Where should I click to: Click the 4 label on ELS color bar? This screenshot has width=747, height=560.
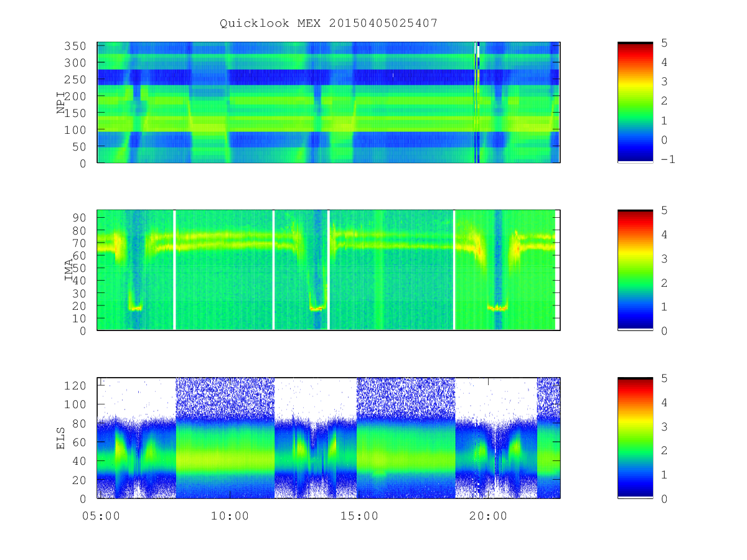click(665, 403)
